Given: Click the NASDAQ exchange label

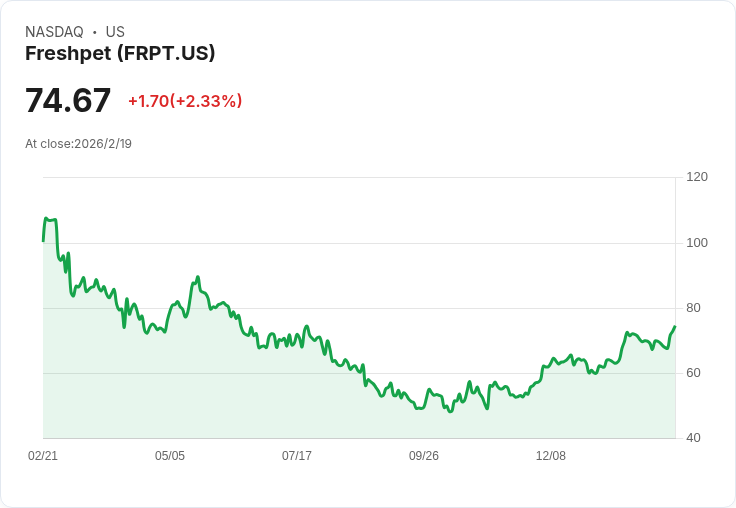Looking at the screenshot, I should tap(54, 32).
